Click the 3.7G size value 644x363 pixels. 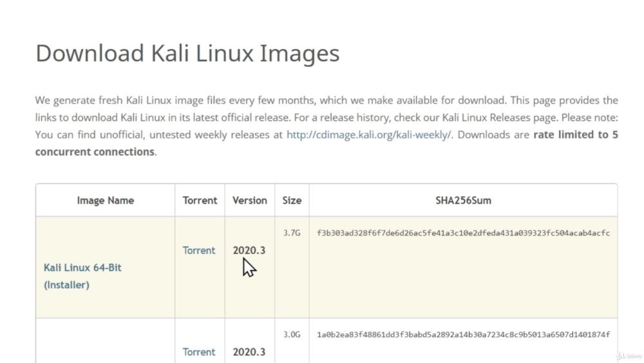292,233
